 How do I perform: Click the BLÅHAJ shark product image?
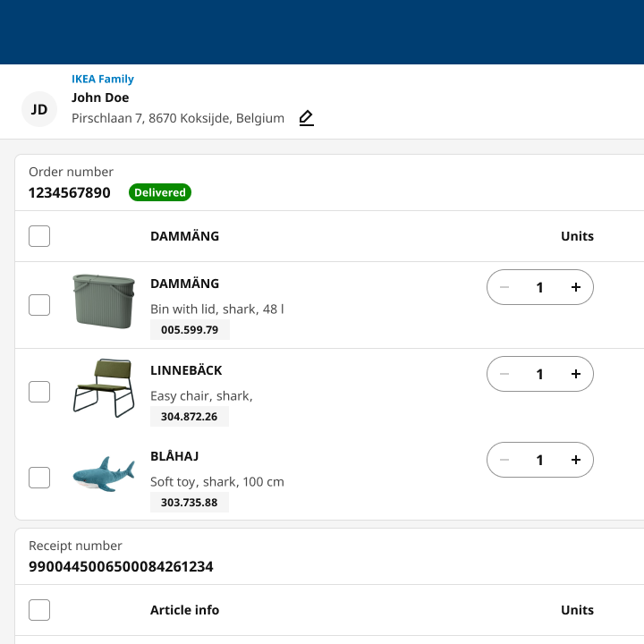(x=104, y=474)
